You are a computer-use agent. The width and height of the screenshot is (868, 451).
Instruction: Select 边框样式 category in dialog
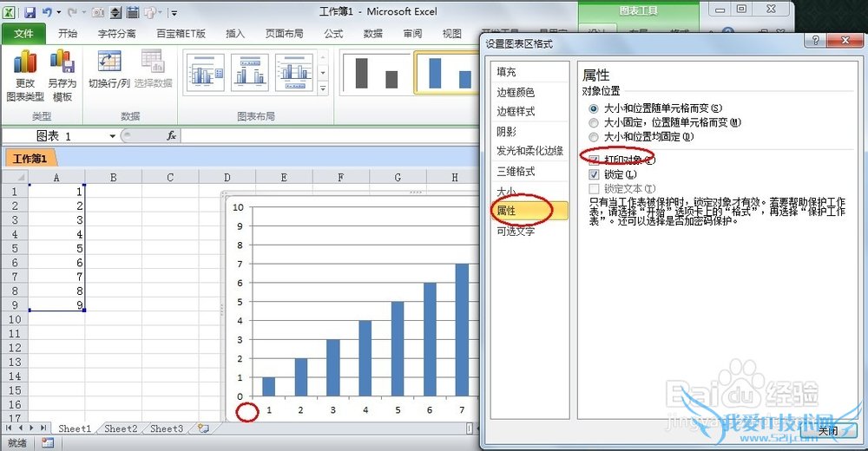coord(529,111)
